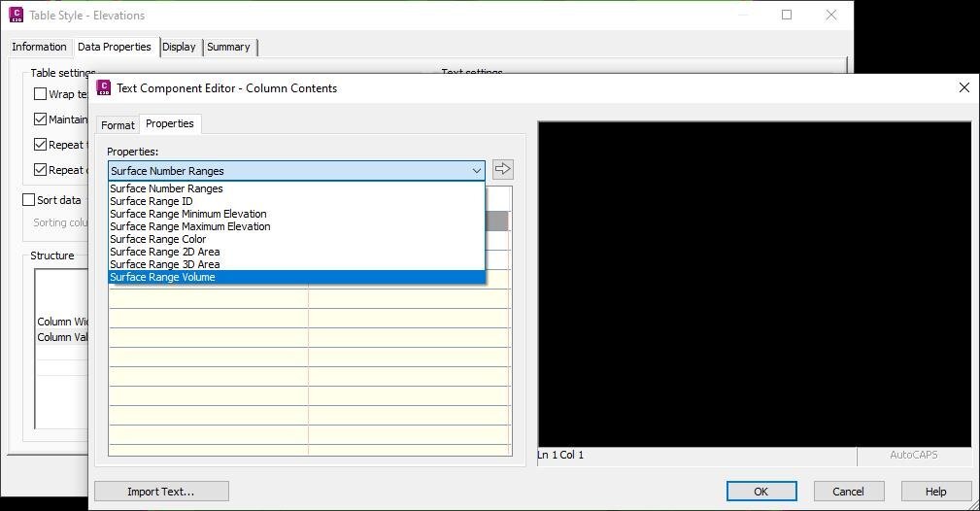Screen dimensions: 980x511
Task: Maximize the Table Style - Elevations window
Action: 787,15
